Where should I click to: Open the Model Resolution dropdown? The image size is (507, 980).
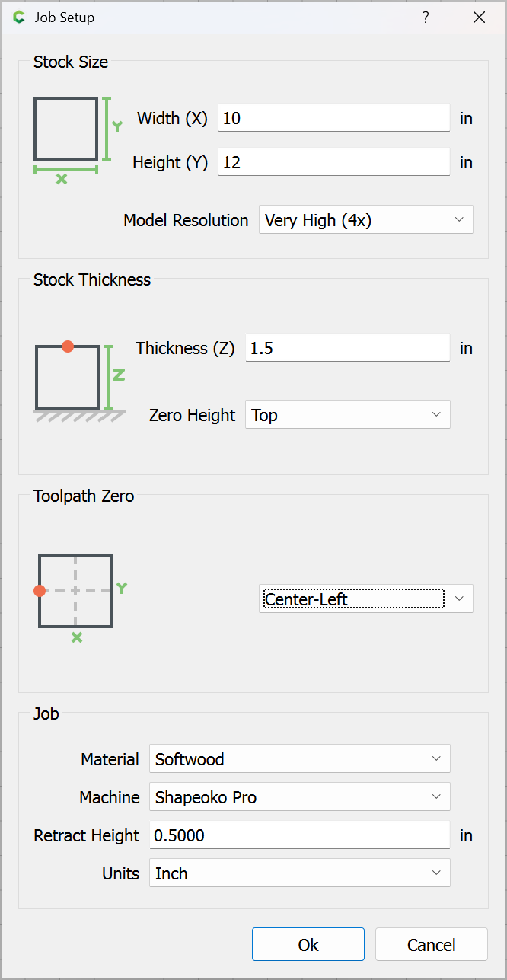tap(365, 220)
